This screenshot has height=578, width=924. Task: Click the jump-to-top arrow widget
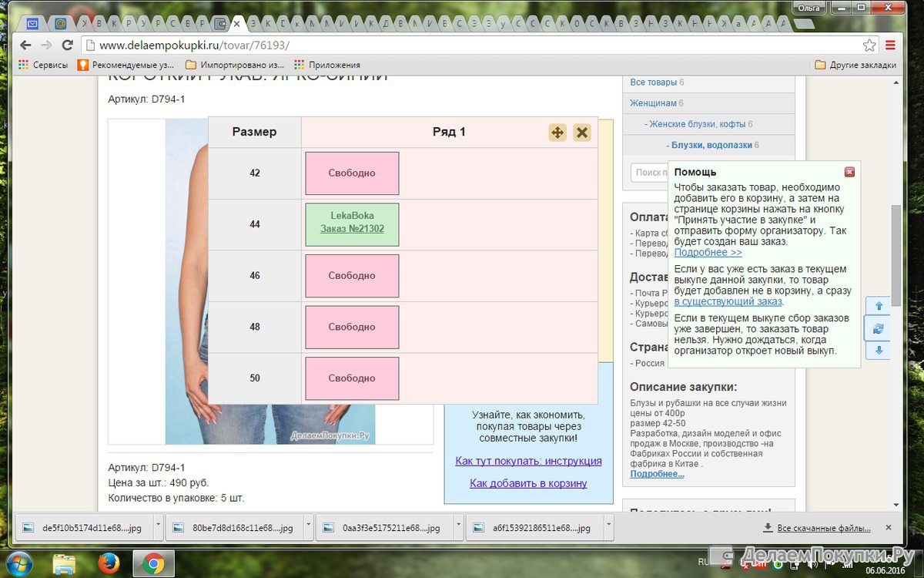pos(879,306)
